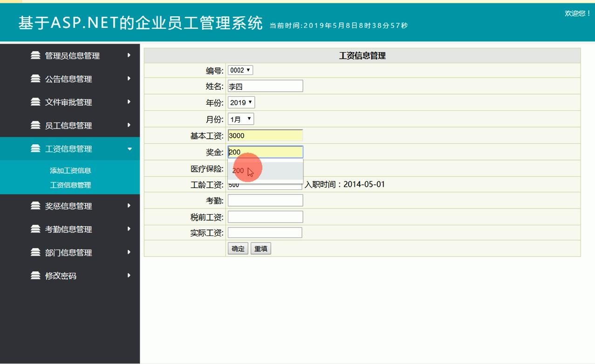595x364 pixels.
Task: Open 公告信息管理 menu item
Action: 70,79
